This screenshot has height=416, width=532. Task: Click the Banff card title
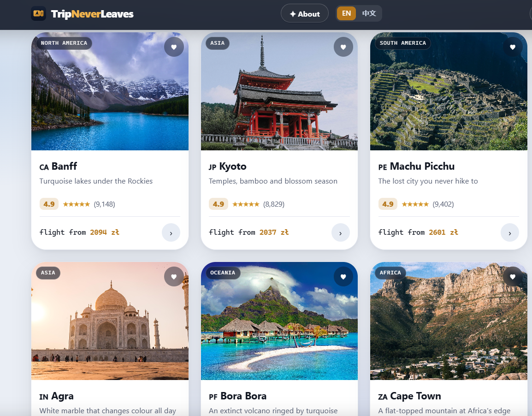click(59, 166)
